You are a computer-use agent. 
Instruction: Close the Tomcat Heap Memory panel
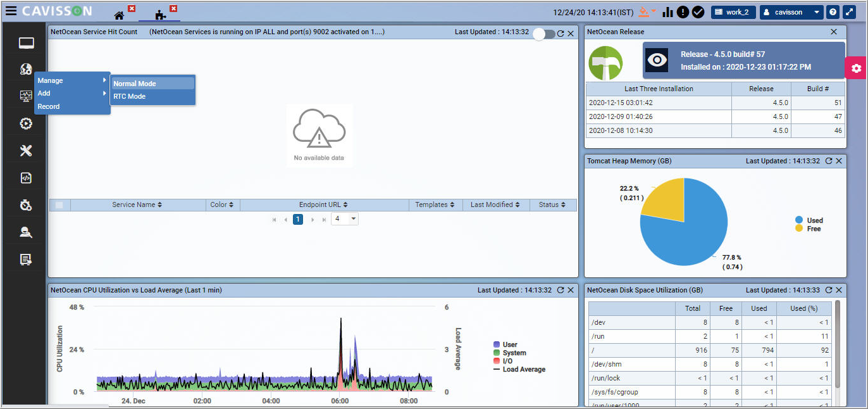[839, 161]
